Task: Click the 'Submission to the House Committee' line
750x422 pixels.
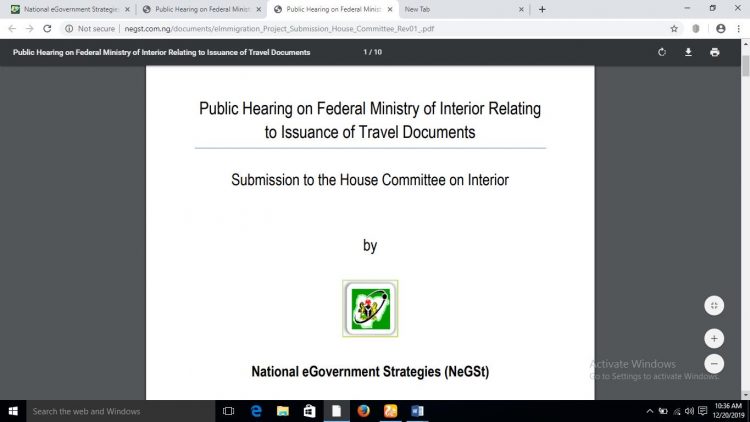Action: [x=370, y=180]
